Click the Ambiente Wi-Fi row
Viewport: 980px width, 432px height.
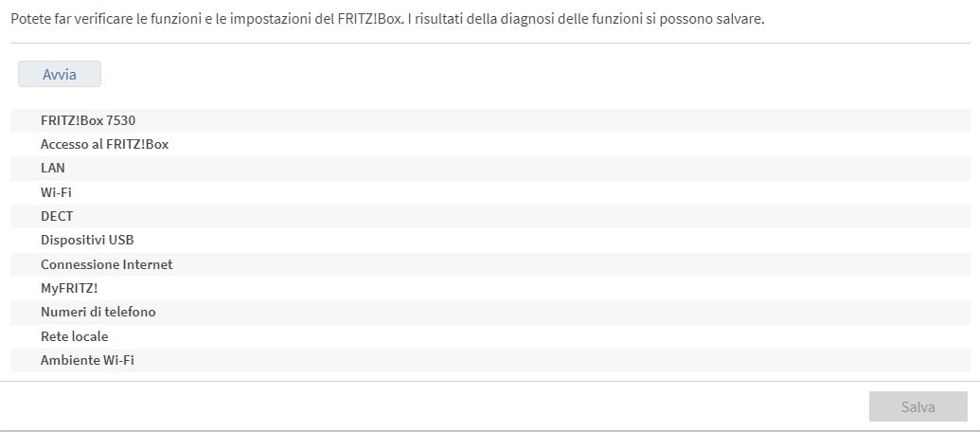click(x=87, y=360)
